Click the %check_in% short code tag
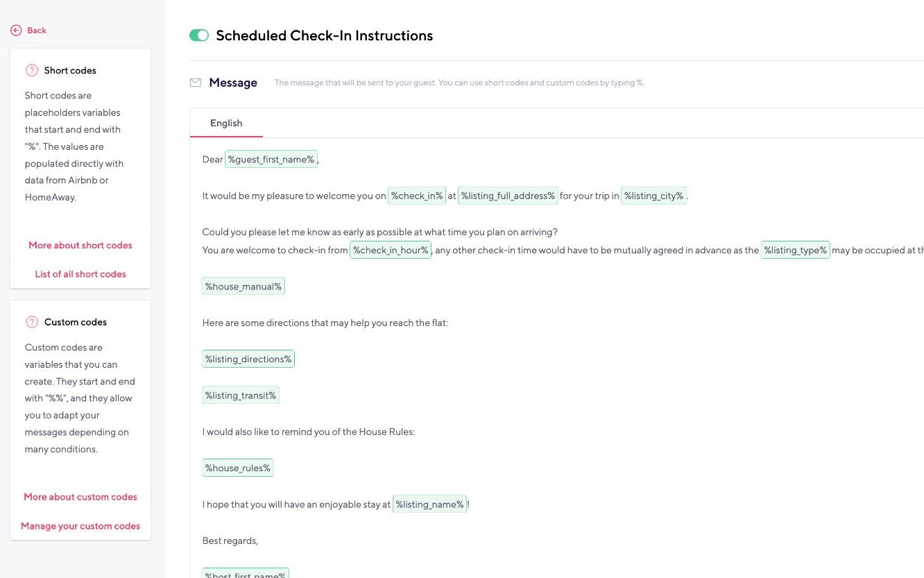The height and width of the screenshot is (578, 924). (x=416, y=196)
